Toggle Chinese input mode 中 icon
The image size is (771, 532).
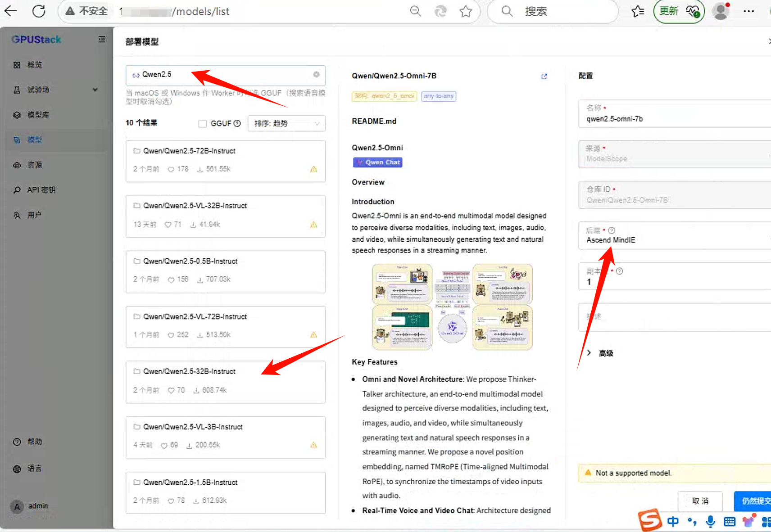point(673,522)
